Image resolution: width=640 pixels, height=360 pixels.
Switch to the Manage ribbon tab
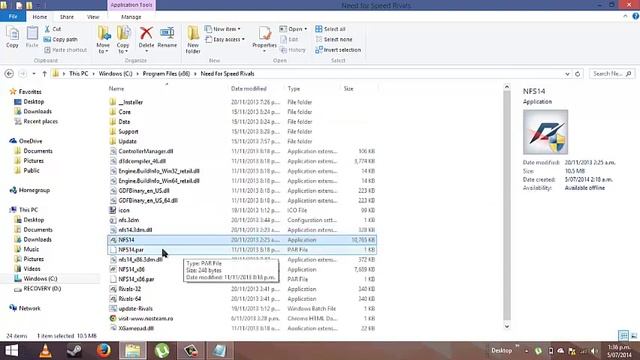tap(131, 17)
